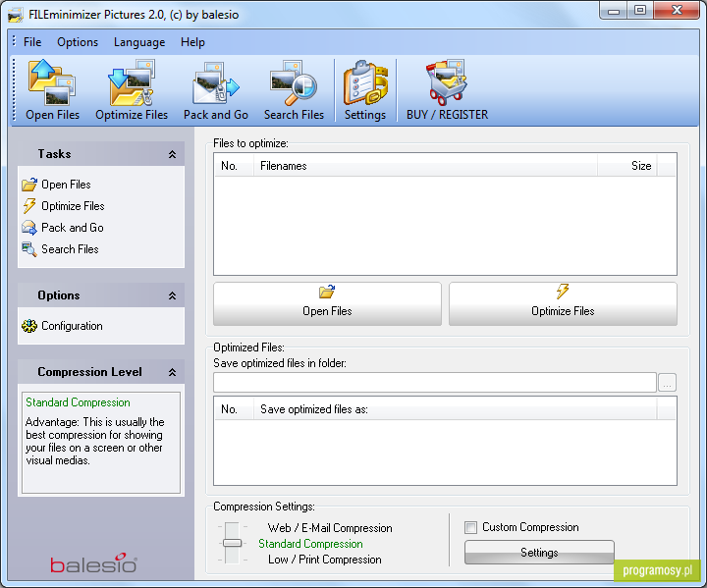707x588 pixels.
Task: Click the Pack and Go link in Tasks
Action: [x=73, y=228]
